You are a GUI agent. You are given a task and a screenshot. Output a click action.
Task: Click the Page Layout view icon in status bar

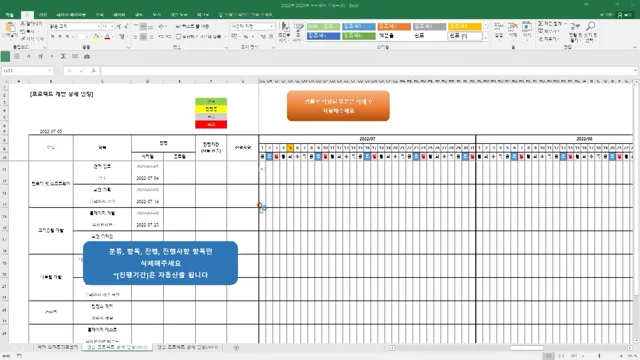pos(561,356)
